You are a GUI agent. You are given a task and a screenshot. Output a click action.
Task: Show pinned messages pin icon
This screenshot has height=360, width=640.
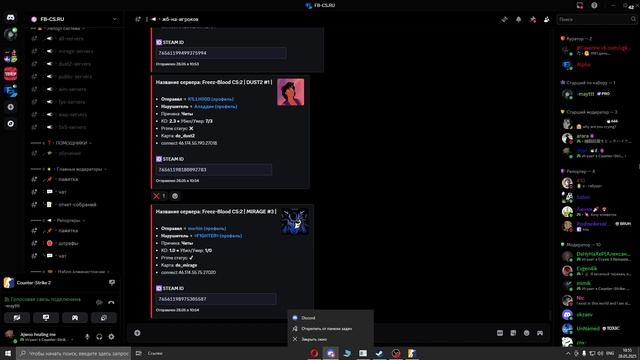(x=533, y=19)
